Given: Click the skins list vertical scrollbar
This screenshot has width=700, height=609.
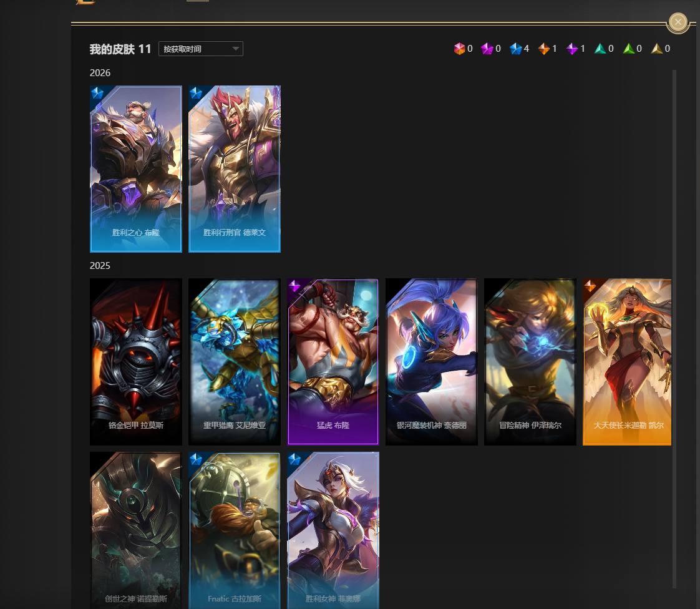Looking at the screenshot, I should click(674, 329).
